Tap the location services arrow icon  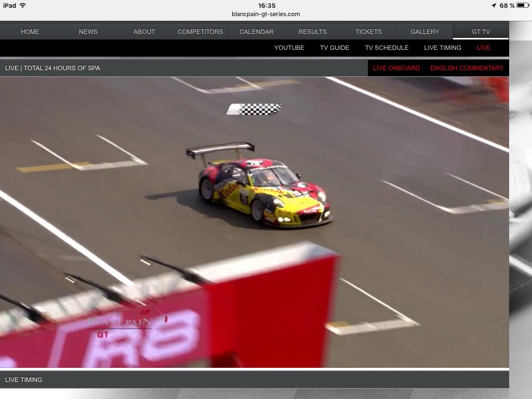(x=494, y=5)
